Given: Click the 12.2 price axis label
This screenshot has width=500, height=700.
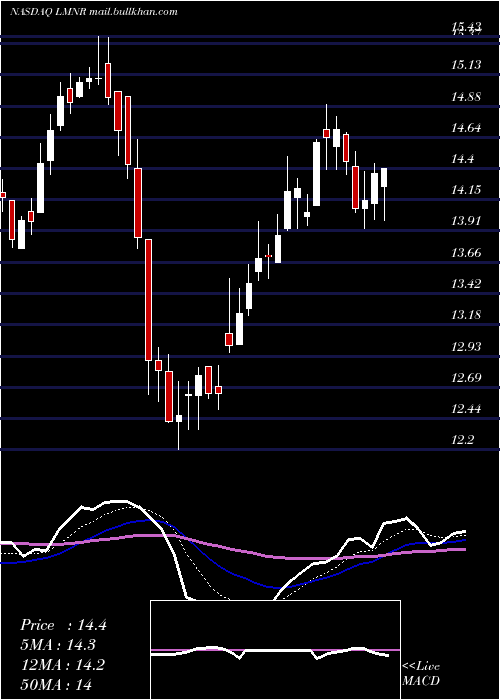Looking at the screenshot, I should tap(462, 440).
